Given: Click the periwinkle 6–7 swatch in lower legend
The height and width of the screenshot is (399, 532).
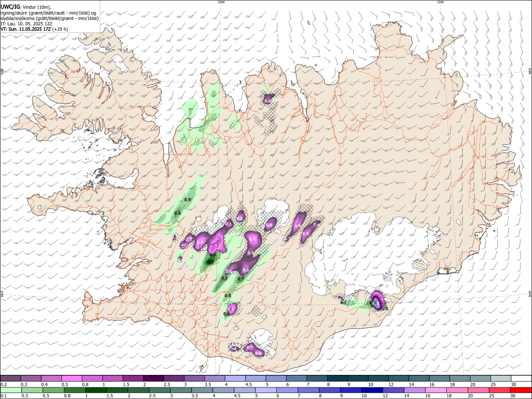Looking at the screenshot, I should 287,390.
